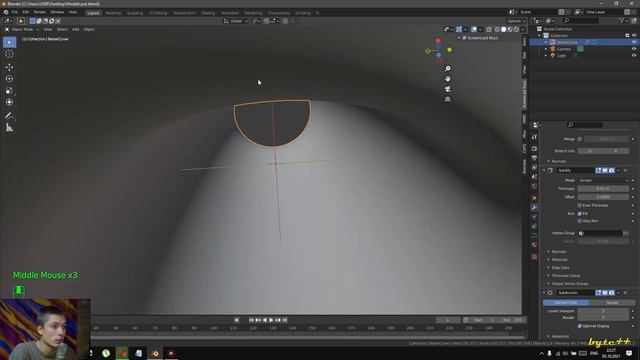Open the Render menu
Screen dimensions: 640x360
coord(40,12)
